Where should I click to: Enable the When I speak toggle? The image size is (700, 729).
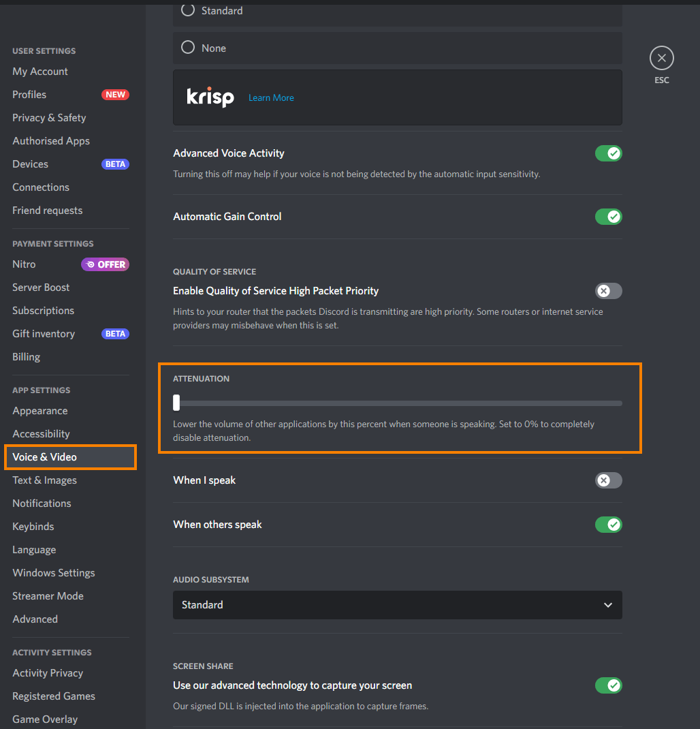coord(609,480)
